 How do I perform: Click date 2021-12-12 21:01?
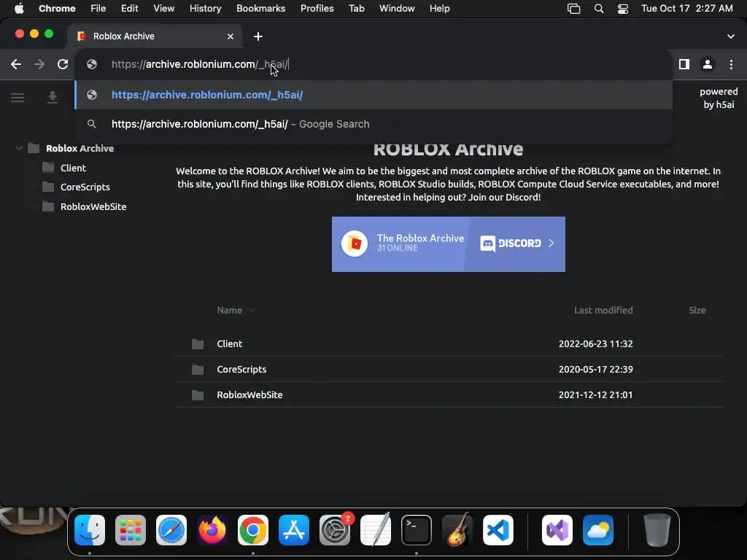pyautogui.click(x=595, y=394)
